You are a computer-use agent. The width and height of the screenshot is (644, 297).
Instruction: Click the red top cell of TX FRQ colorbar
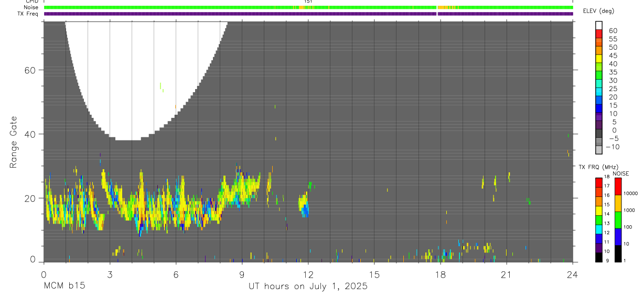point(599,182)
